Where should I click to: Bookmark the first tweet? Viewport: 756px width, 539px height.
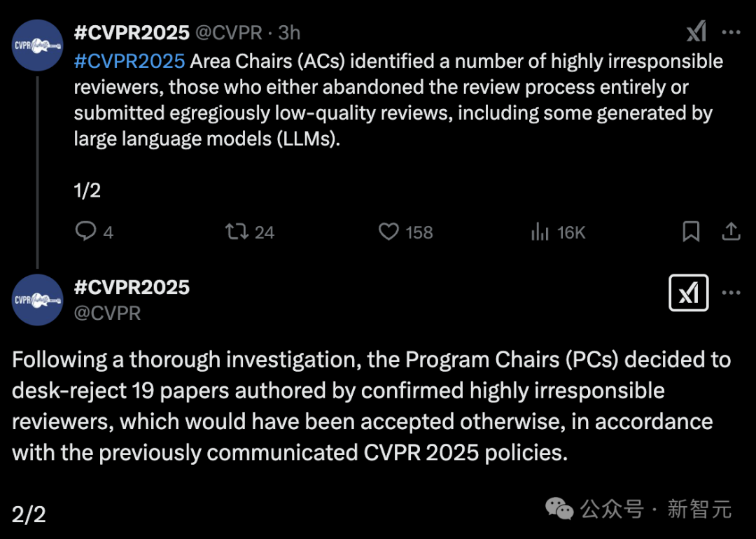pyautogui.click(x=691, y=232)
